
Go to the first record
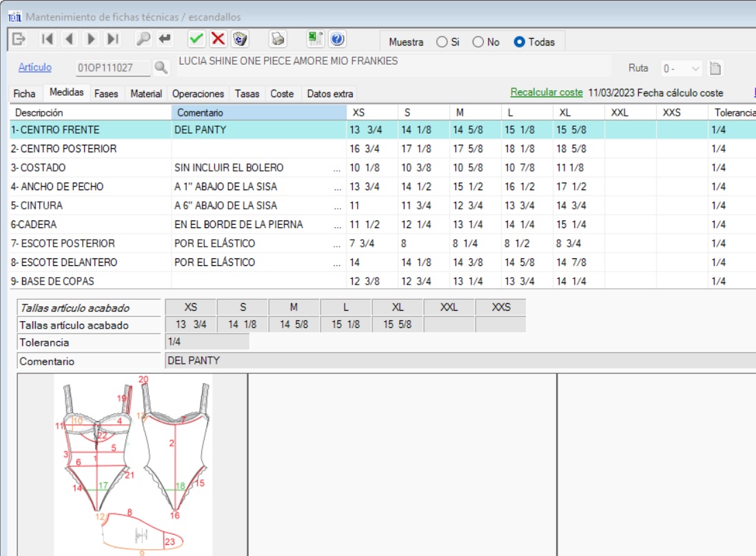pos(48,39)
